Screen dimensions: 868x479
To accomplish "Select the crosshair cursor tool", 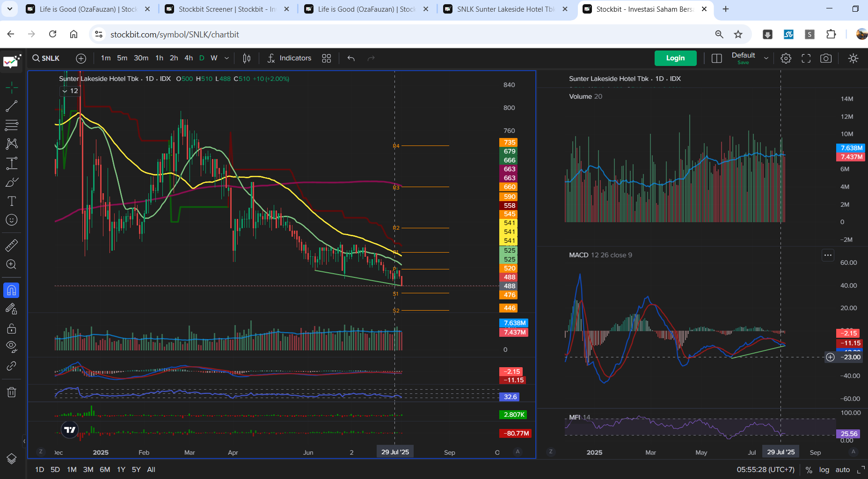I will click(x=12, y=87).
